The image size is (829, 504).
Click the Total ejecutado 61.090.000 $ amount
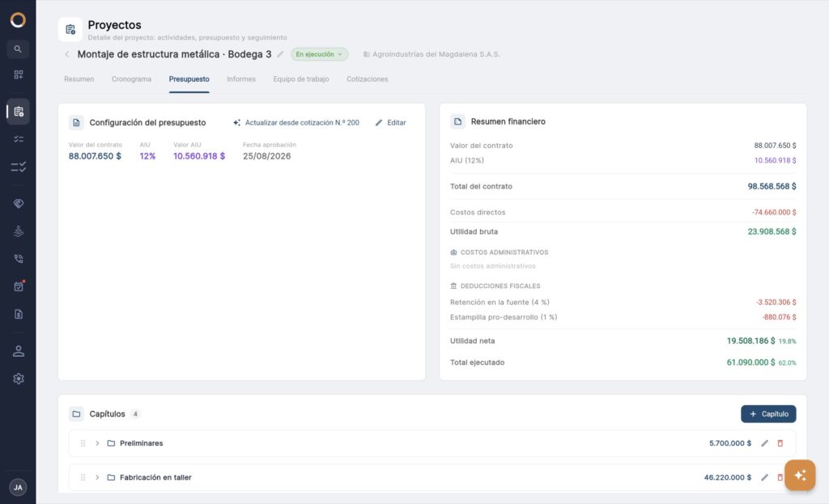click(x=750, y=362)
